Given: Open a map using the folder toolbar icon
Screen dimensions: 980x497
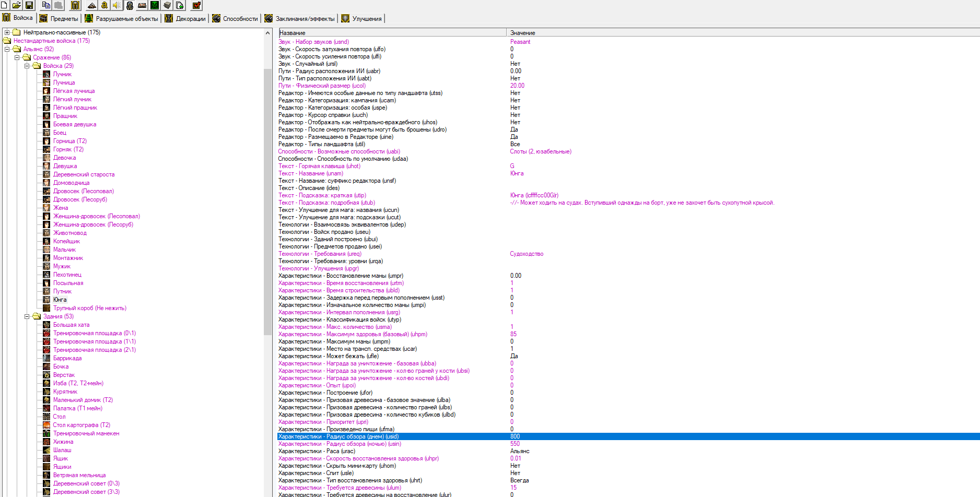Looking at the screenshot, I should (17, 5).
